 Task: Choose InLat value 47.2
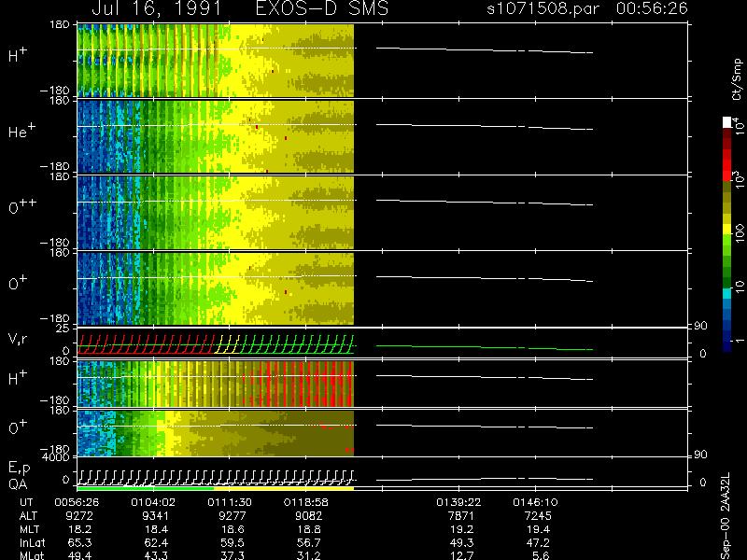(539, 542)
